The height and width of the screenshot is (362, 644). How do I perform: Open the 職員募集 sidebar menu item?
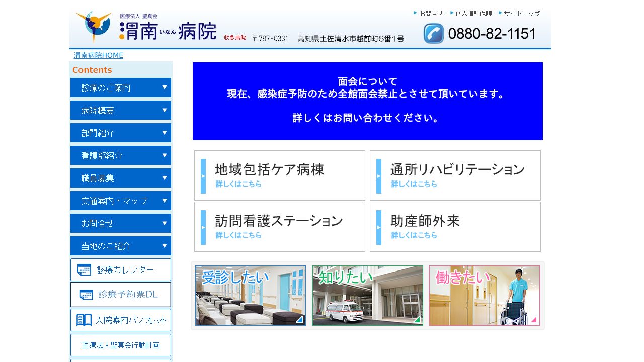[120, 178]
